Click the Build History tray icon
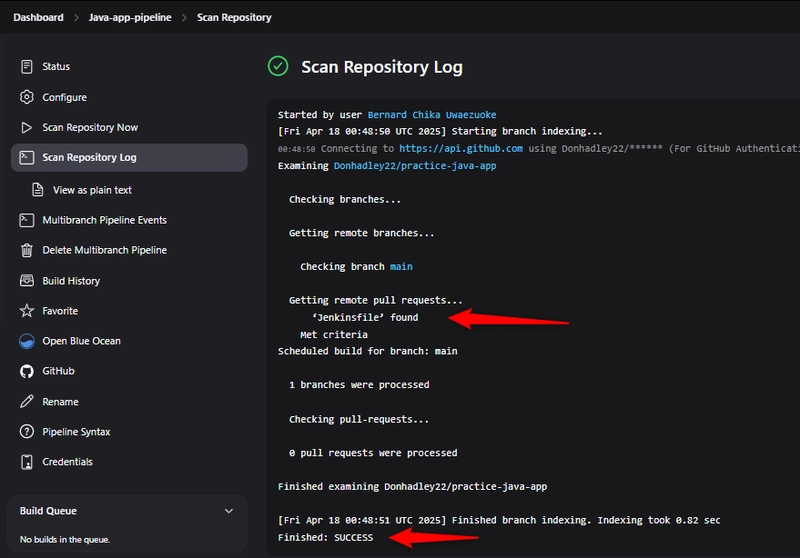This screenshot has height=558, width=800. pos(27,281)
